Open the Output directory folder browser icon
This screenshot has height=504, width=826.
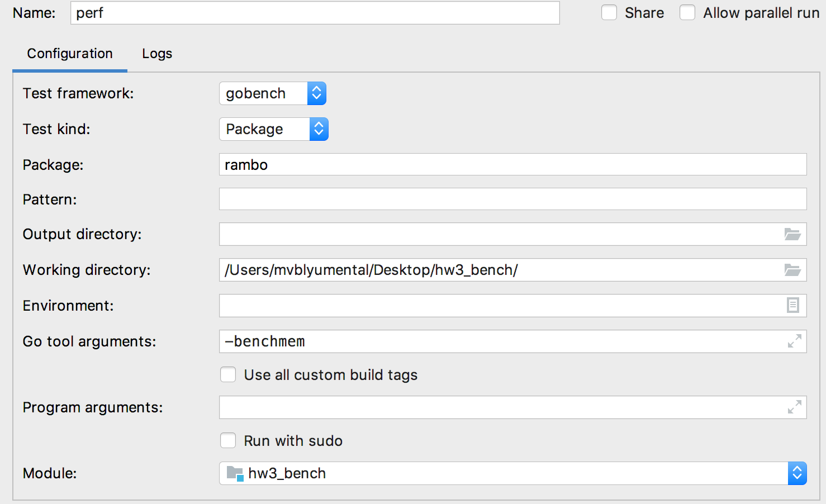pyautogui.click(x=792, y=234)
